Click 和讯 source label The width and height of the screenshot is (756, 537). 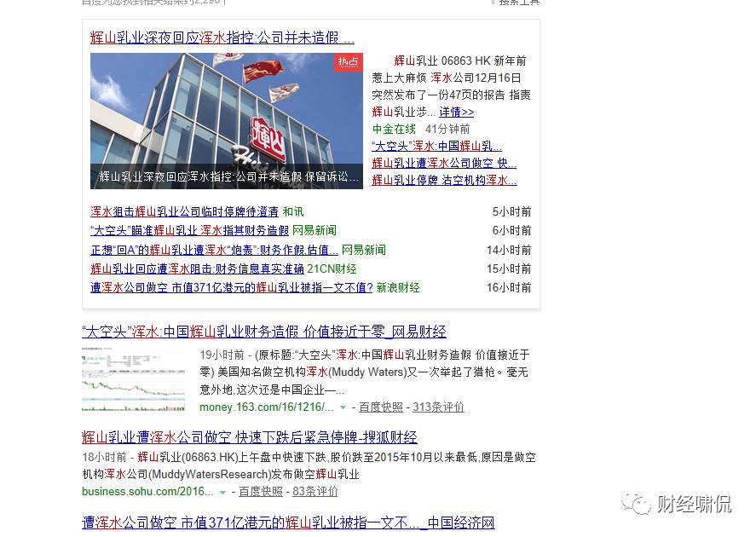(293, 211)
